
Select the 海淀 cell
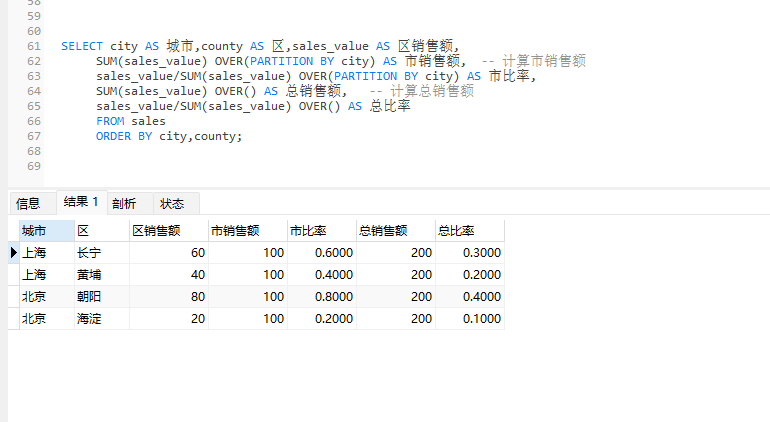point(102,318)
